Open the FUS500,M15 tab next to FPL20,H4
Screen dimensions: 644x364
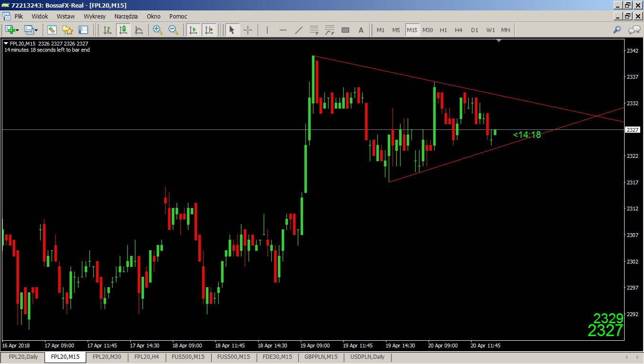tap(188, 357)
